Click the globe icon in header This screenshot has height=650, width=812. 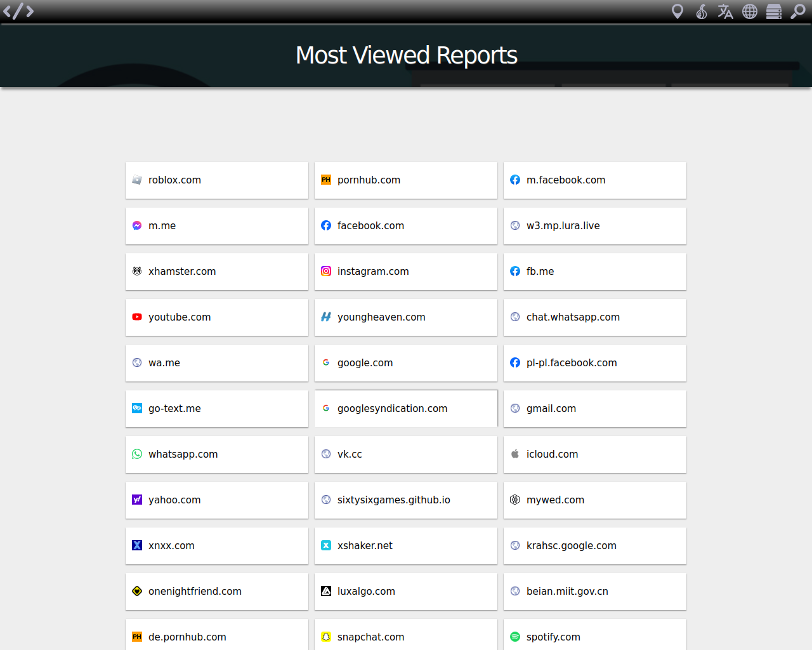click(x=750, y=11)
